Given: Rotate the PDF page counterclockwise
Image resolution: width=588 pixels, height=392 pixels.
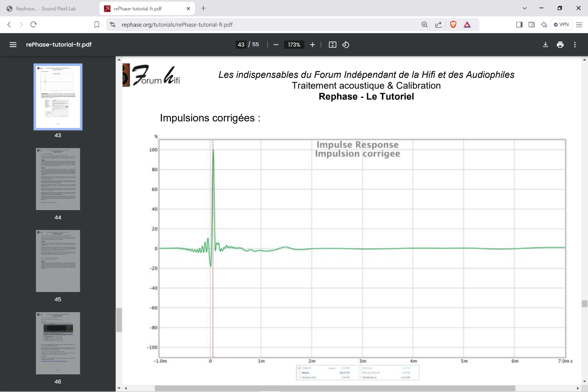Looking at the screenshot, I should pyautogui.click(x=346, y=45).
